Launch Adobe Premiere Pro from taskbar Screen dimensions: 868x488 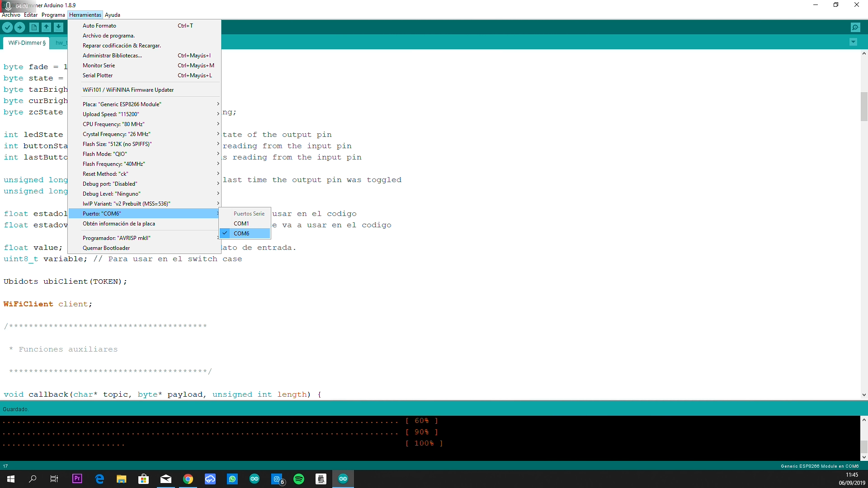pos(77,479)
